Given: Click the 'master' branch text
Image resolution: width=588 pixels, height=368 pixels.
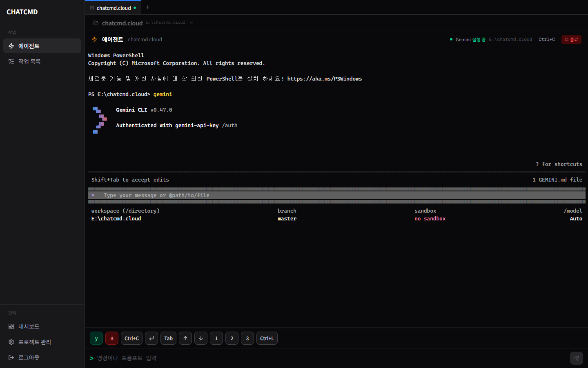Looking at the screenshot, I should (287, 219).
